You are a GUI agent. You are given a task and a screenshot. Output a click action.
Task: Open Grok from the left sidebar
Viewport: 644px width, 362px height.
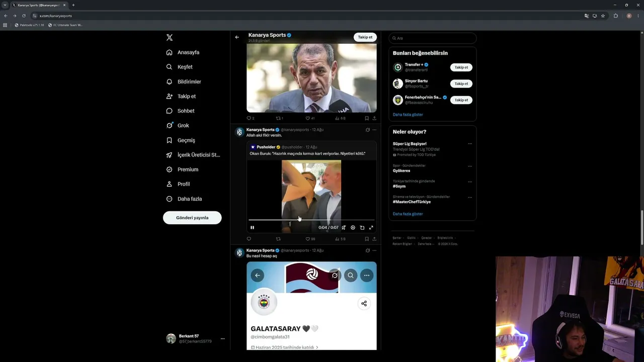coord(178,125)
